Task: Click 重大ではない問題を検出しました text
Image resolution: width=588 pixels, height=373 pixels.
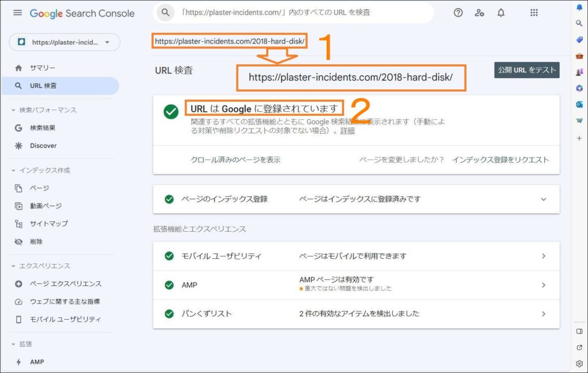Action: 348,289
